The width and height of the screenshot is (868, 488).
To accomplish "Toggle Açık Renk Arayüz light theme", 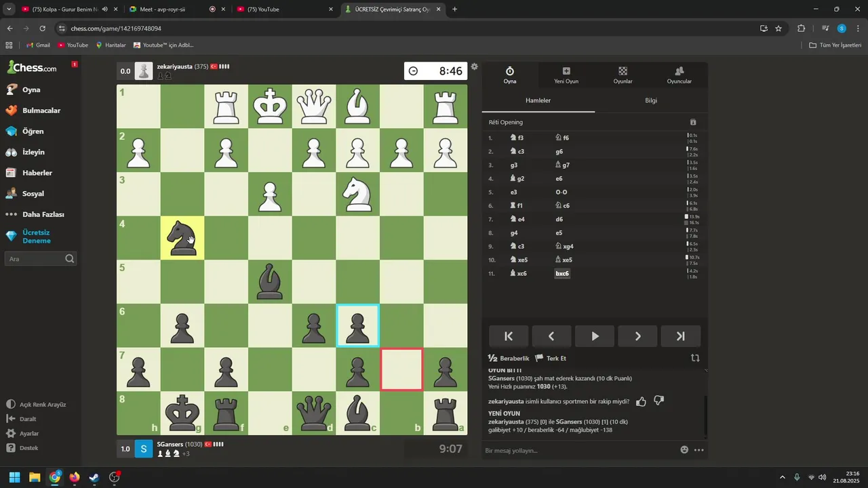I will 41,405.
